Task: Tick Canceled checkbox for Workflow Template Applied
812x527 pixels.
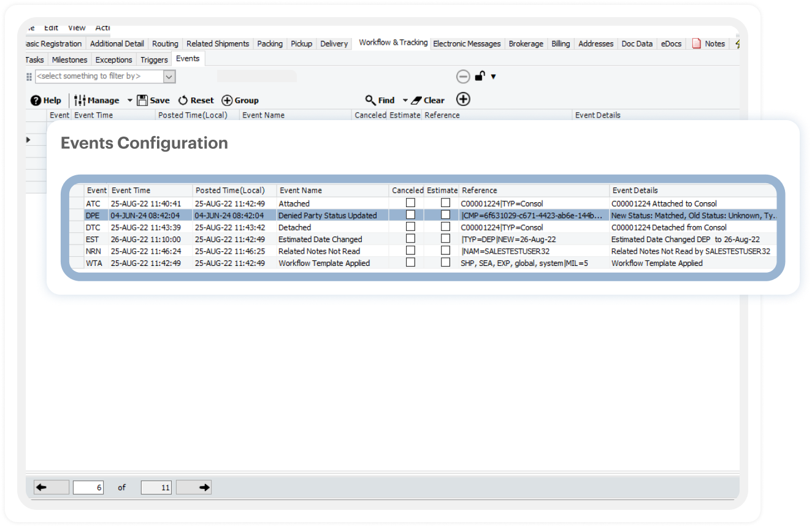Action: [x=410, y=262]
